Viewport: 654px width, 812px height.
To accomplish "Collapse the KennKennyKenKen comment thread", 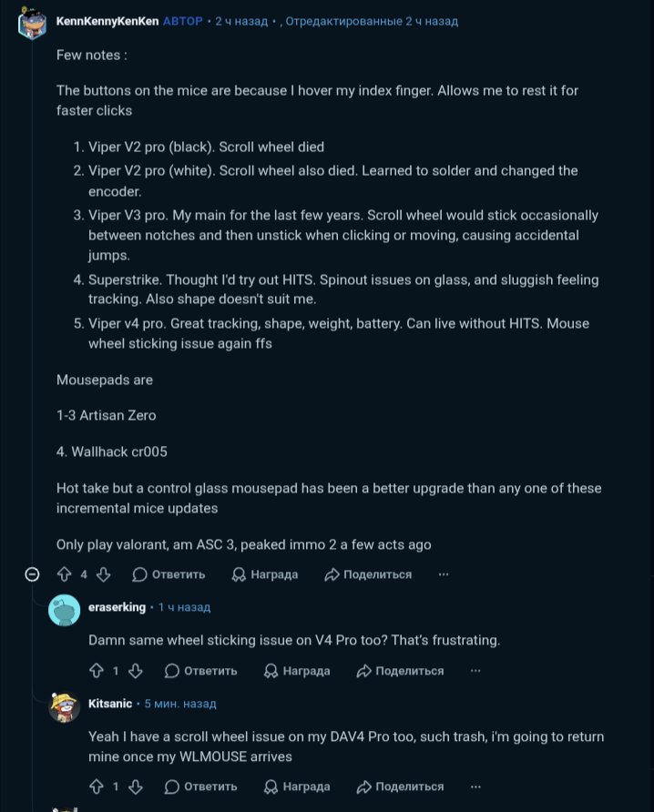I will (x=32, y=574).
